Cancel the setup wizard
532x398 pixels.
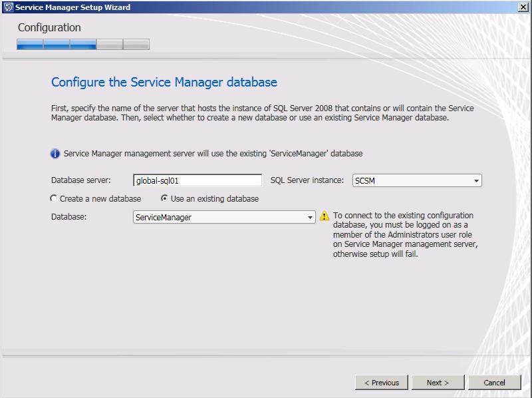point(494,383)
